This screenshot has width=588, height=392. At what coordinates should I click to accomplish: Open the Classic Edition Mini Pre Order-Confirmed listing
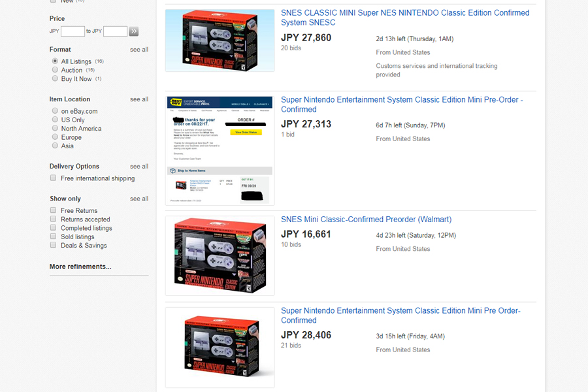400,316
